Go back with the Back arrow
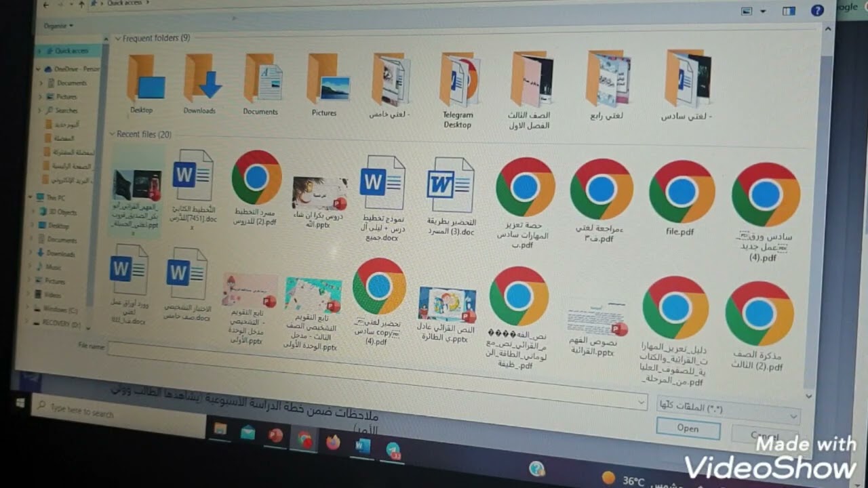This screenshot has width=868, height=488. (45, 4)
